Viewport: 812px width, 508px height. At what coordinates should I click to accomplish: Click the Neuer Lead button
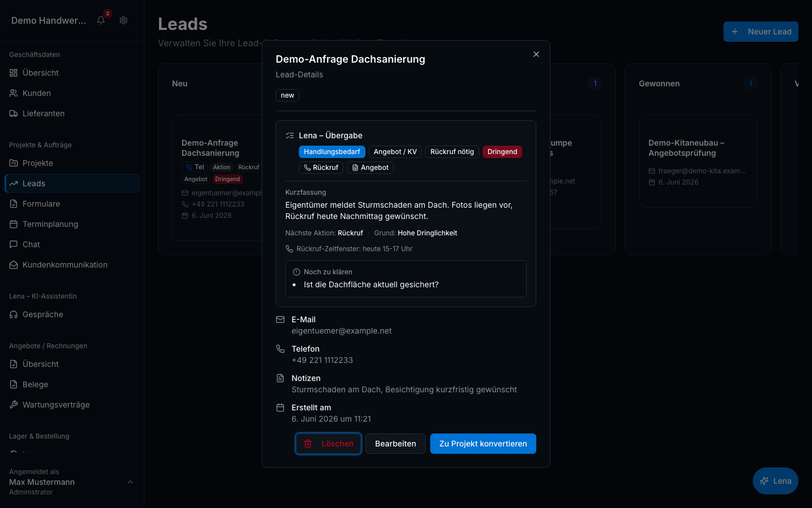tap(761, 32)
